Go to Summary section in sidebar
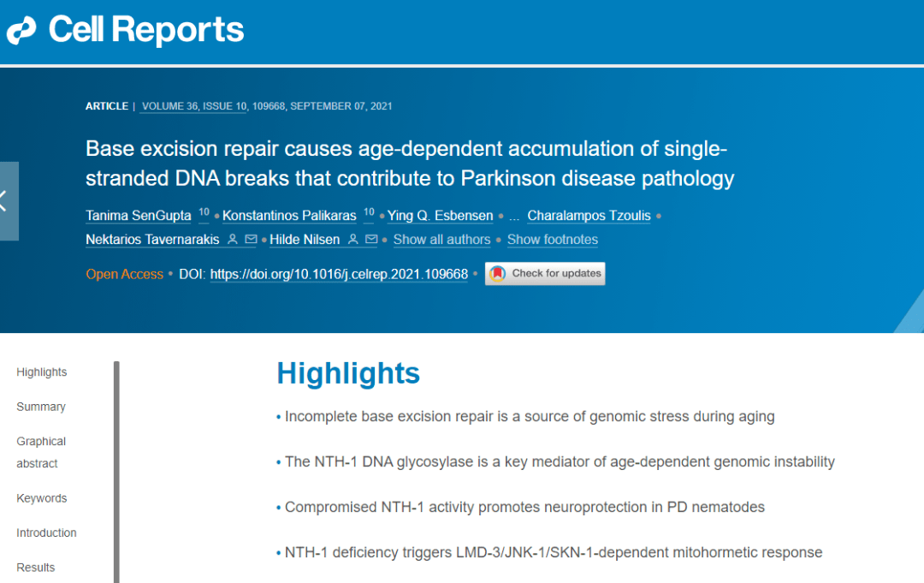Viewport: 924px width, 583px height. click(40, 407)
